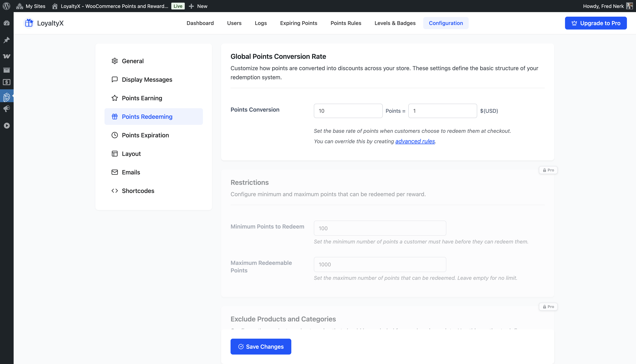Click the archive box Products sidebar icon
This screenshot has width=636, height=364.
6,70
